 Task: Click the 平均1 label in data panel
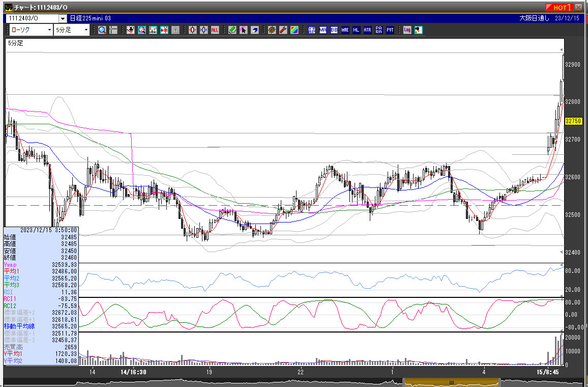coord(11,271)
